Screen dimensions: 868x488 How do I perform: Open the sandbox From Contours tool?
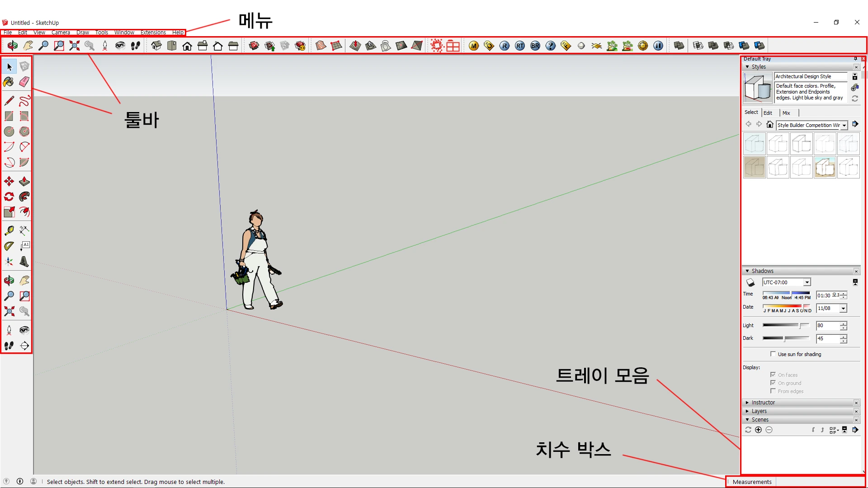(x=321, y=46)
